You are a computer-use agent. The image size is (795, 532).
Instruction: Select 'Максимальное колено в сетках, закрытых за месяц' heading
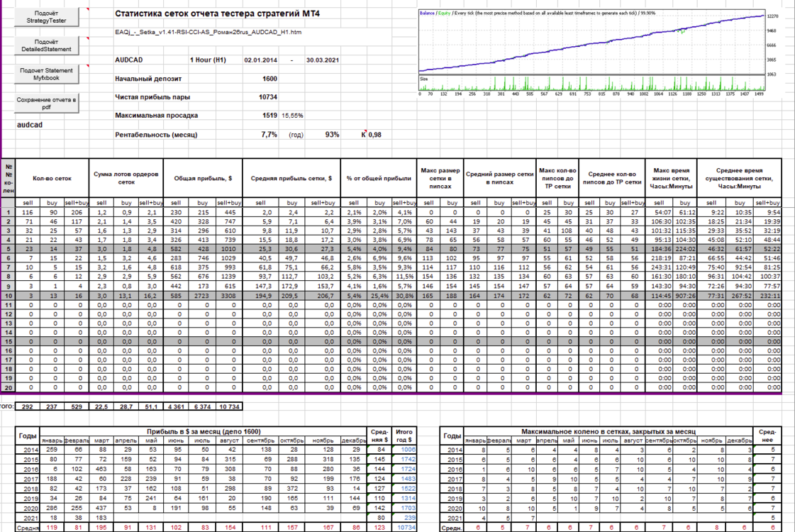point(608,431)
